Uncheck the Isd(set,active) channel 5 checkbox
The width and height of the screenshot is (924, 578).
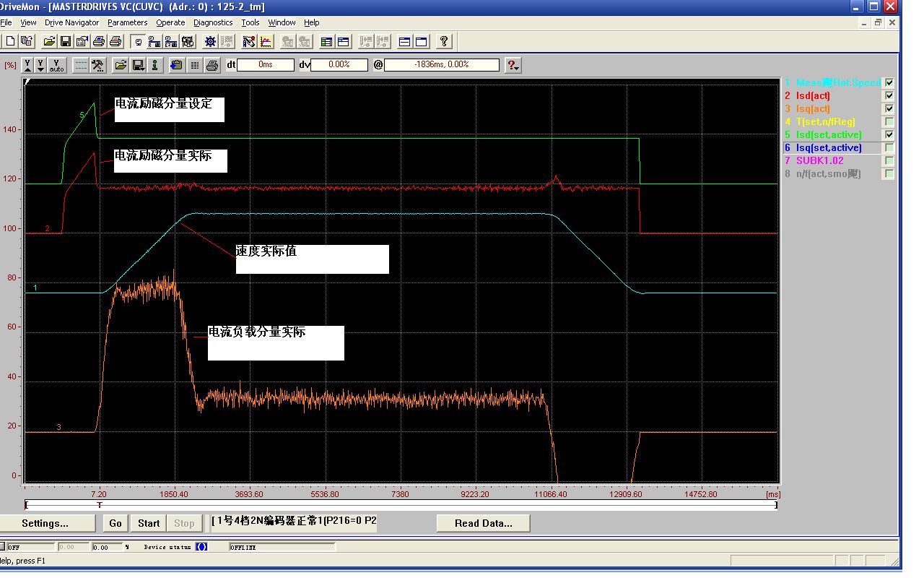pos(889,134)
